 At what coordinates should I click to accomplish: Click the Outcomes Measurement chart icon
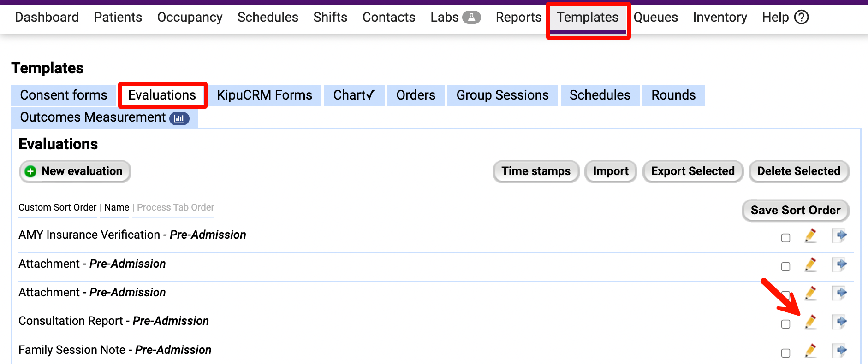click(179, 118)
